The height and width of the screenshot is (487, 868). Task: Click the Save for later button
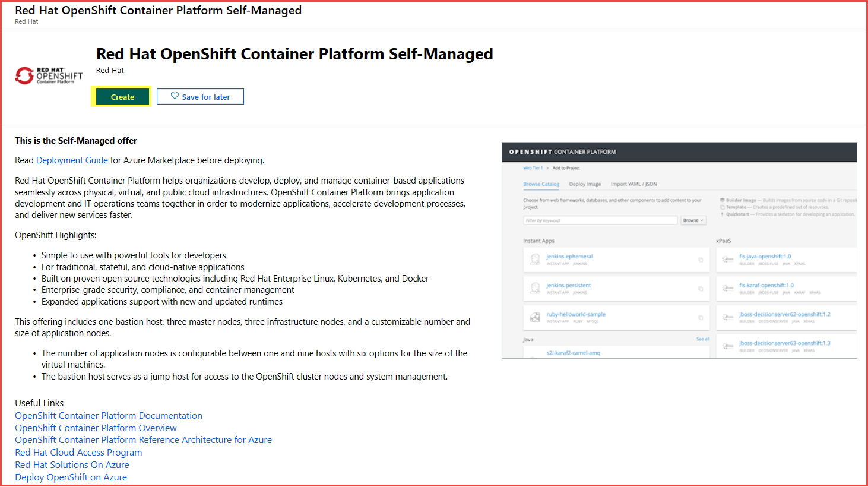[200, 97]
